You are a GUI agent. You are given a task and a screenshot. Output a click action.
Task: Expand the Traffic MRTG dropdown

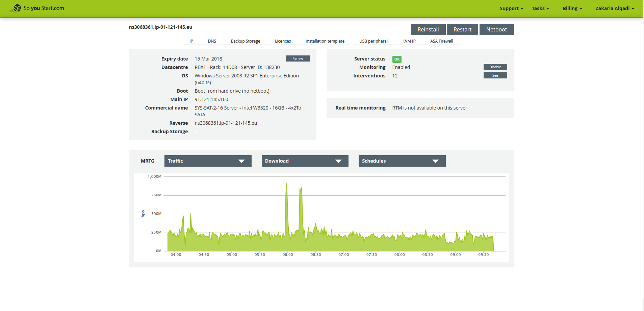click(208, 161)
